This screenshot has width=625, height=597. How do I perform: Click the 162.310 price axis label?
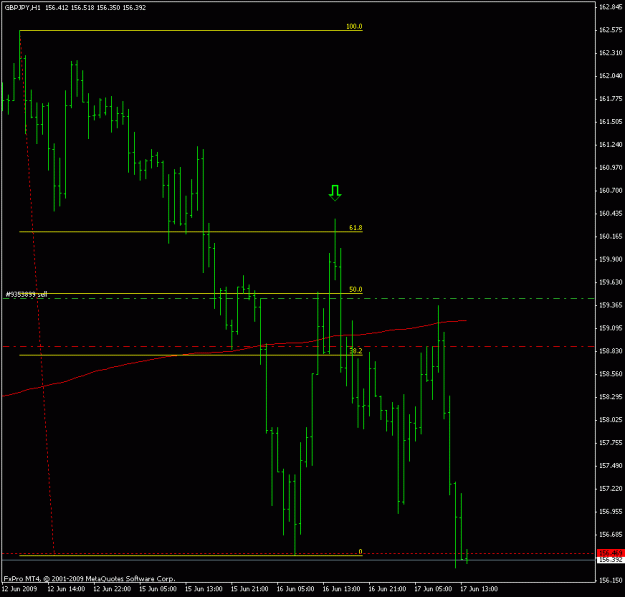click(611, 53)
